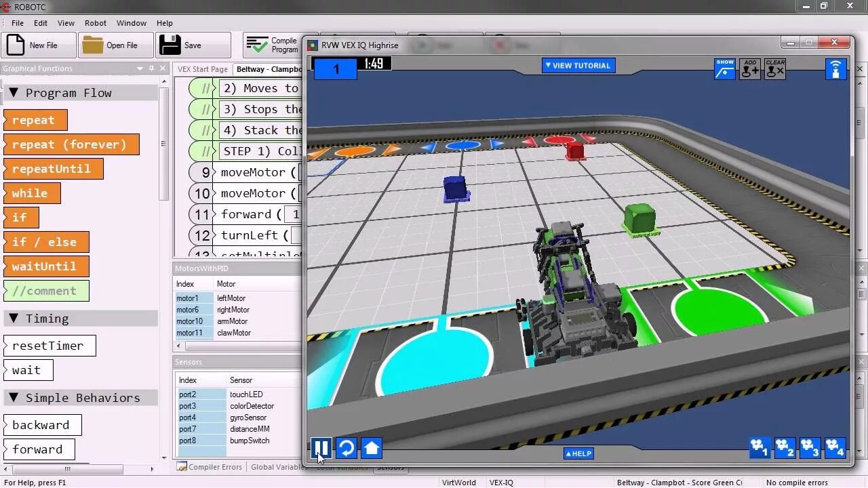Select port3 colorDetector sensor row
868x488 pixels.
point(238,406)
